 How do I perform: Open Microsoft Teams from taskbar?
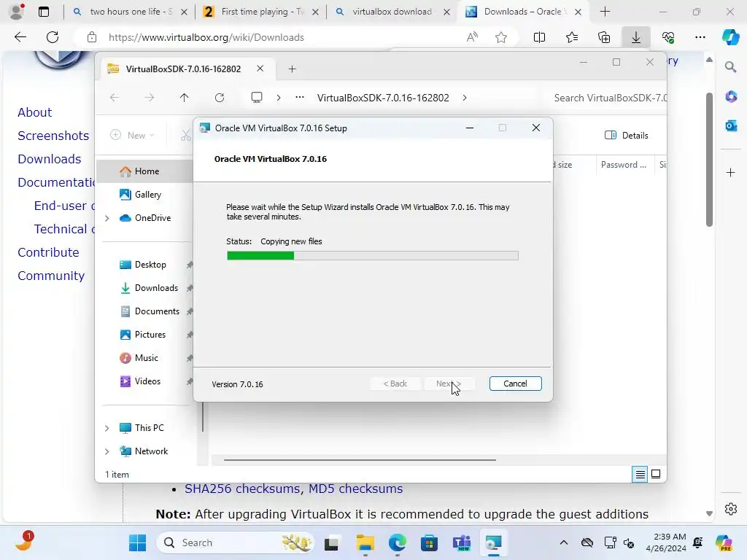tap(461, 542)
